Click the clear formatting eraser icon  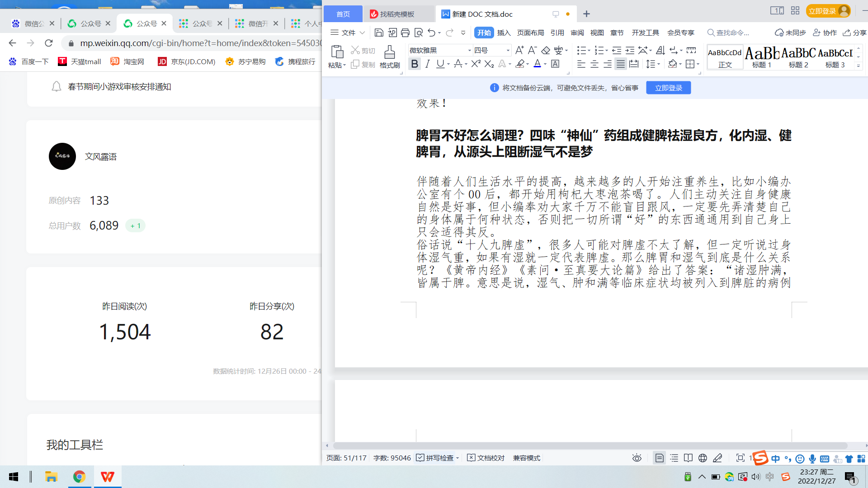(546, 50)
